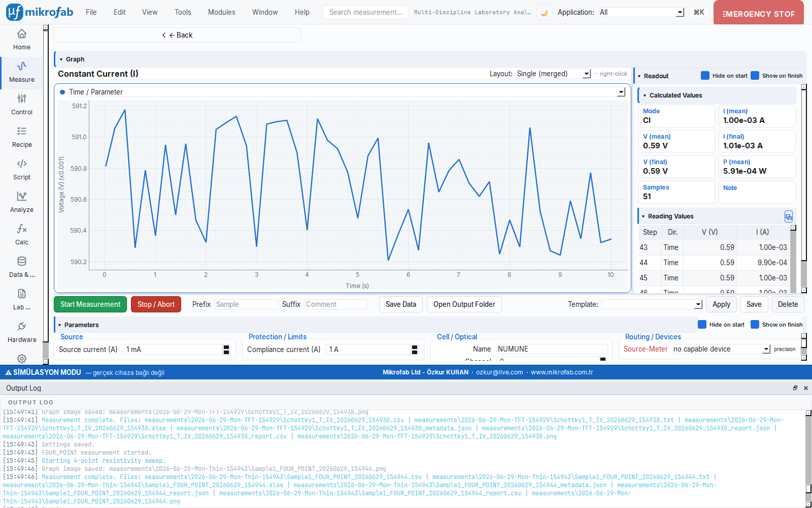Toggle Parameters 'Hide on start' checkbox

coord(702,325)
